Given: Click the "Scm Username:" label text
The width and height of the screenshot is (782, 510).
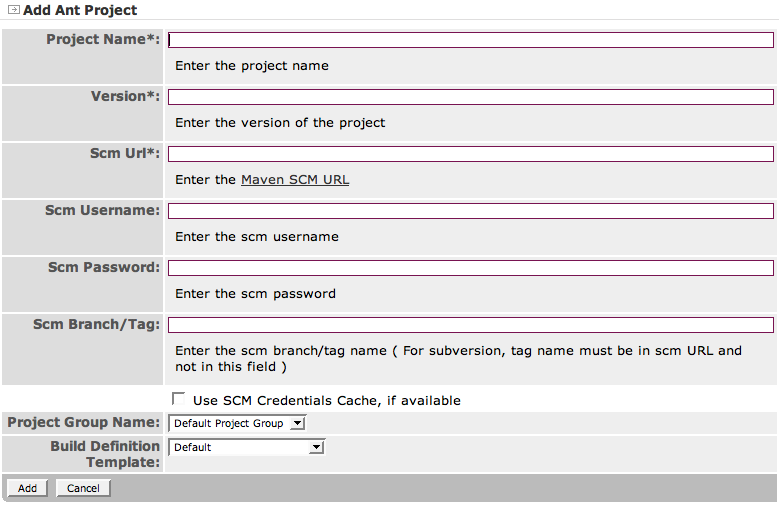Looking at the screenshot, I should point(102,210).
